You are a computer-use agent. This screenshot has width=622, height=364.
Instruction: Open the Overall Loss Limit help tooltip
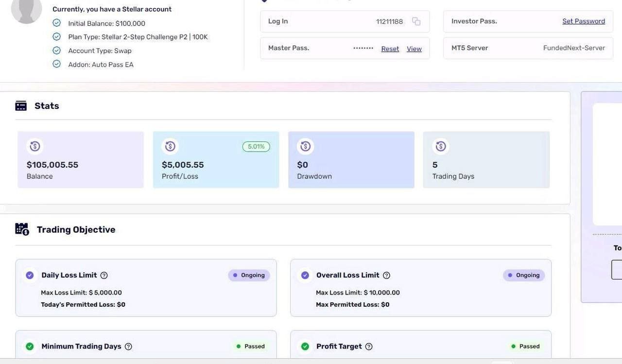point(386,276)
